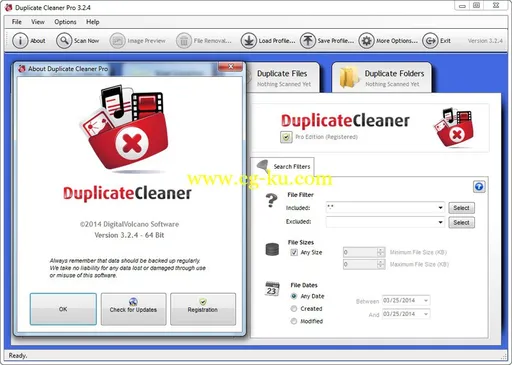This screenshot has height=365, width=512.
Task: Adjust the Maximum File Size spinner
Action: tap(381, 264)
